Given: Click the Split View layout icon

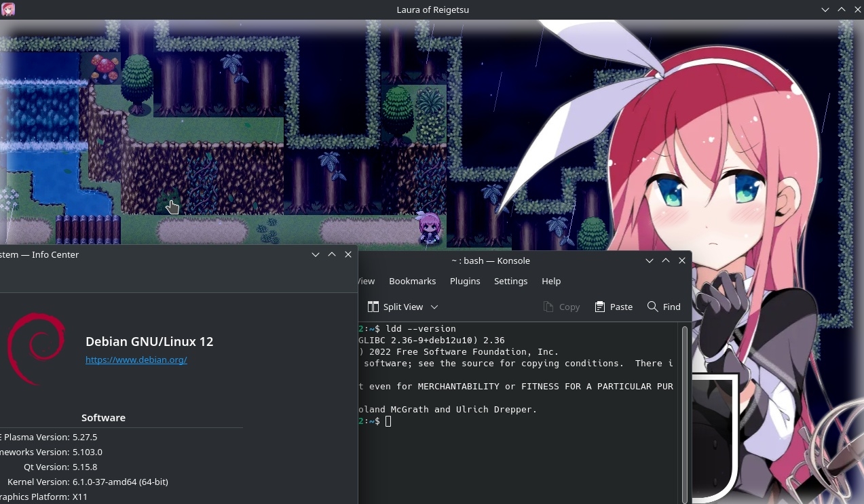Looking at the screenshot, I should pos(373,307).
